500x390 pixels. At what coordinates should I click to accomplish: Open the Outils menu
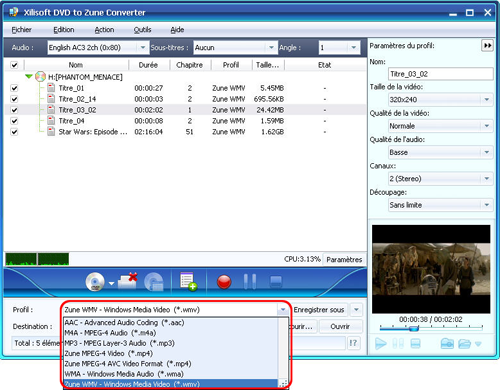142,30
